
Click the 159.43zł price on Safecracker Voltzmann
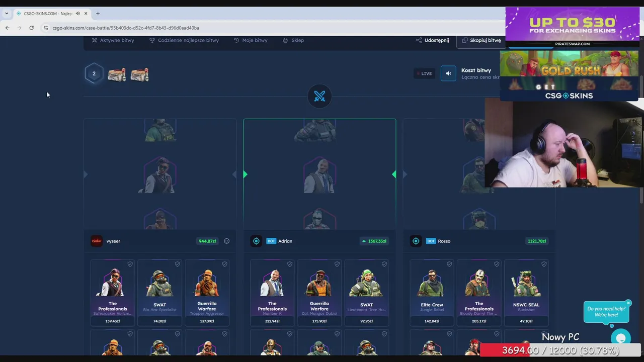[113, 321]
